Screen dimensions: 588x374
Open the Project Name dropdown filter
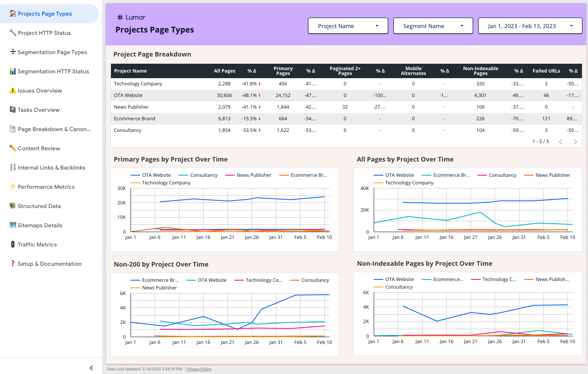tap(348, 26)
